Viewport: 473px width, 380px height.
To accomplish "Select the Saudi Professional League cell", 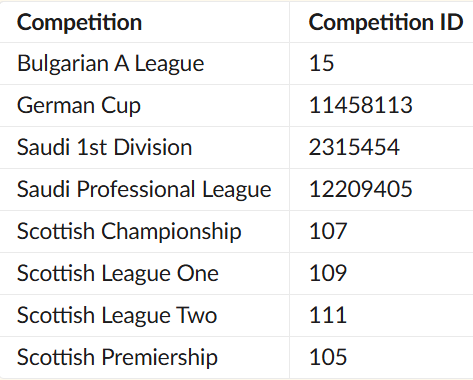I will click(144, 189).
